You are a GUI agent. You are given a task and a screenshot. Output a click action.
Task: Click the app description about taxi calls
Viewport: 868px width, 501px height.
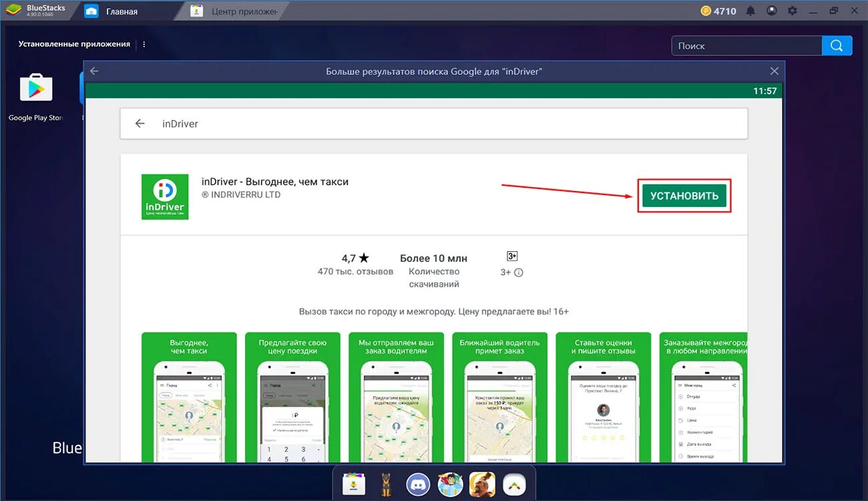click(434, 312)
